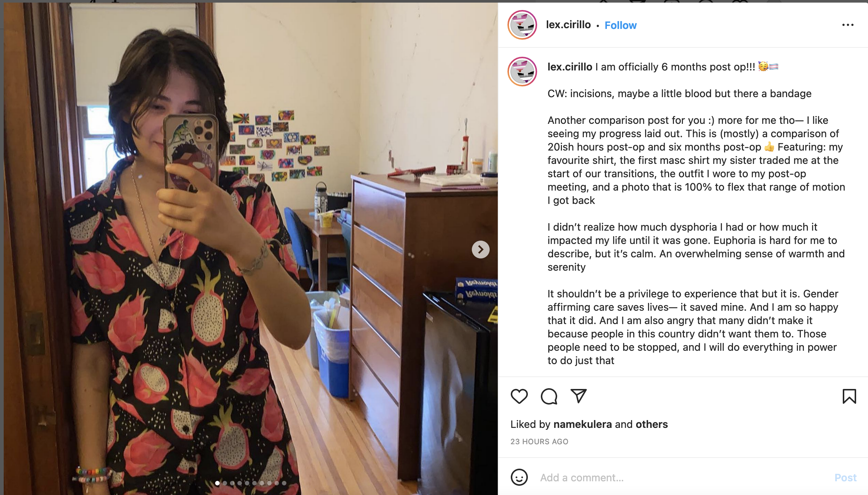
Task: Select the last carousel indicator dot
Action: click(284, 483)
